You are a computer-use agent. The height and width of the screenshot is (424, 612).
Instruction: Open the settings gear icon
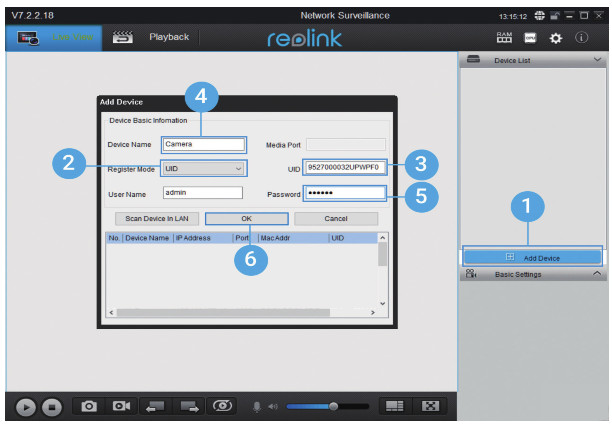(x=555, y=38)
